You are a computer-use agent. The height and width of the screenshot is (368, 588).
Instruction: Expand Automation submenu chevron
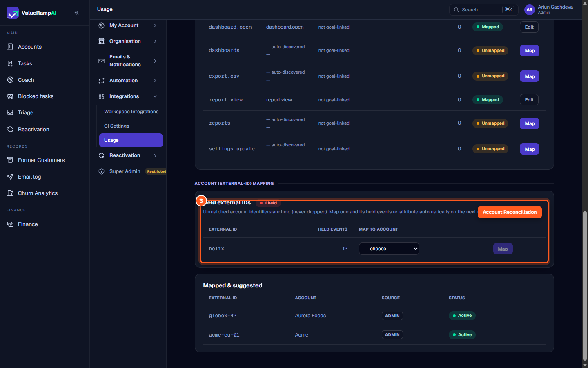click(155, 81)
